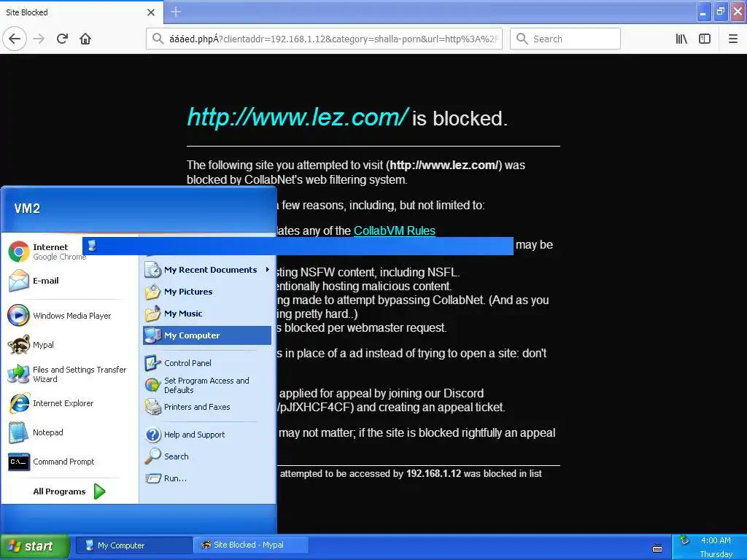Image resolution: width=747 pixels, height=560 pixels.
Task: Close the Site Blocked tab
Action: click(151, 12)
